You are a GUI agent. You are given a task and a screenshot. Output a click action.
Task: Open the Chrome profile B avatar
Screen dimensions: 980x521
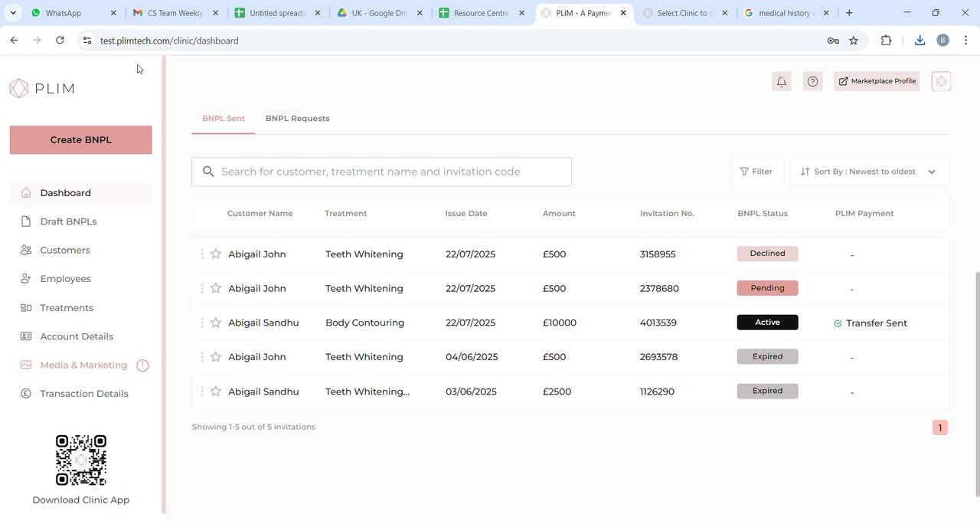942,41
